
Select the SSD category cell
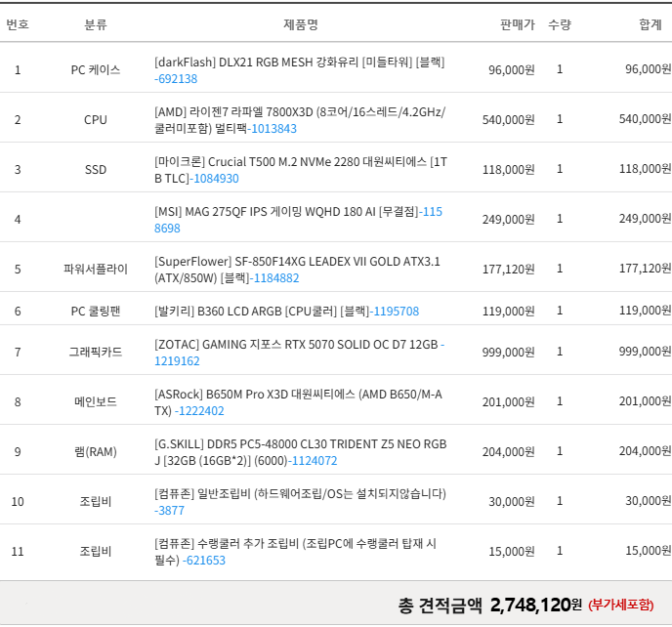click(96, 169)
